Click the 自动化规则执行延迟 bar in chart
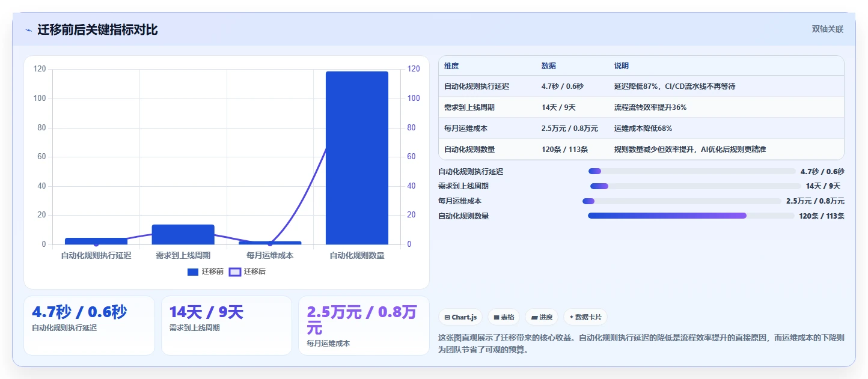Image resolution: width=868 pixels, height=379 pixels. (96, 241)
